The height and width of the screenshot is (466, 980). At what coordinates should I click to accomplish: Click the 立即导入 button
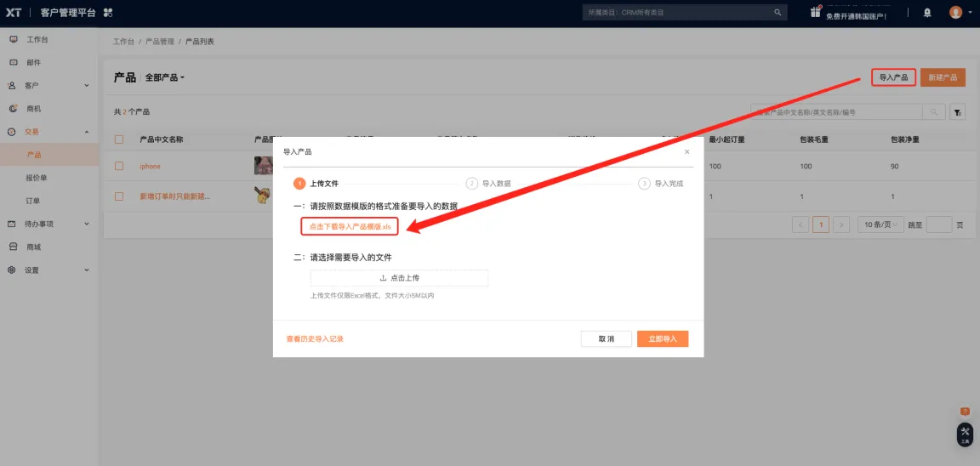(662, 338)
